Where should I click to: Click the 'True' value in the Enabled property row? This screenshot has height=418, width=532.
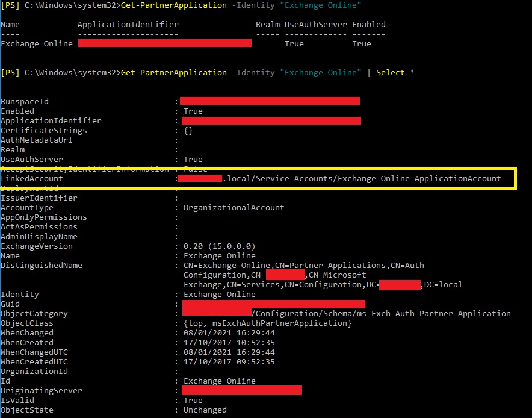tap(193, 111)
